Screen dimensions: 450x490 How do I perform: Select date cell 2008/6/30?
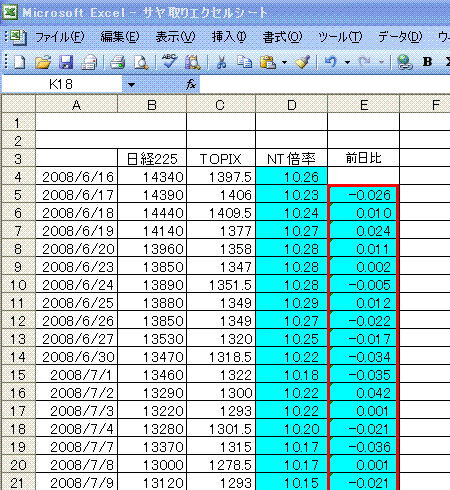point(76,356)
